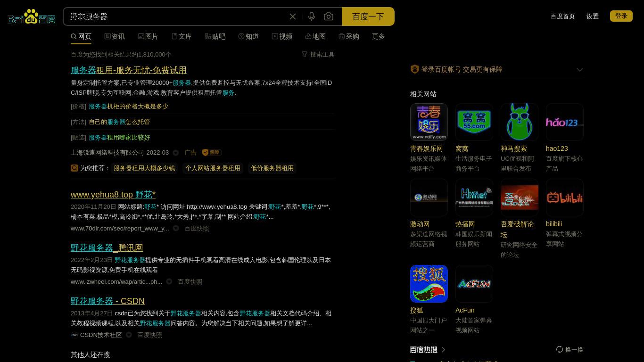Click the AcFun text link
Image resolution: width=644 pixels, height=362 pixels.
pyautogui.click(x=465, y=310)
